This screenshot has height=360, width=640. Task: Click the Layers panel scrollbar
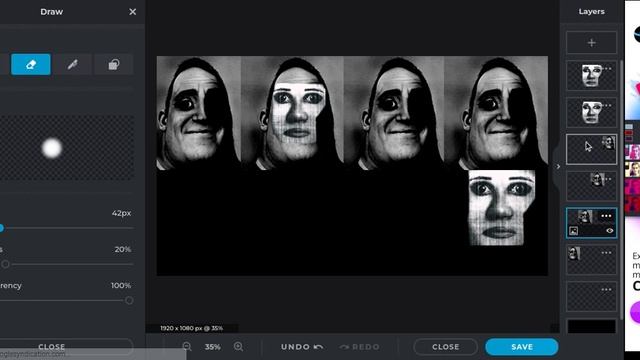pos(622,190)
